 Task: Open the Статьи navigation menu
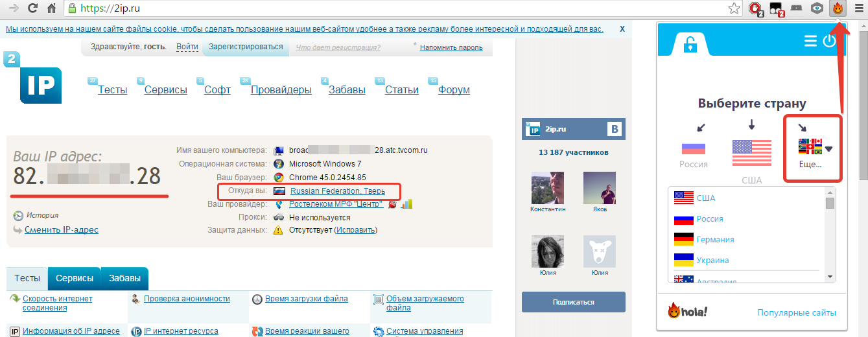click(x=402, y=90)
